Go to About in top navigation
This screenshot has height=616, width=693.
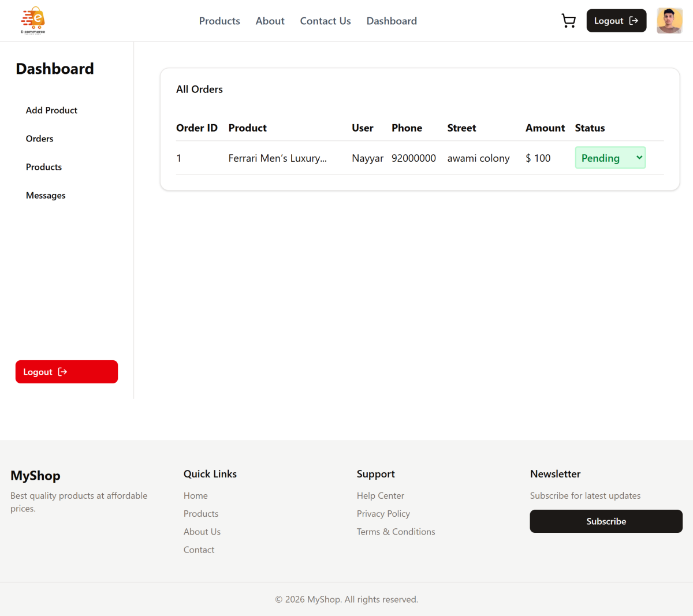point(270,21)
